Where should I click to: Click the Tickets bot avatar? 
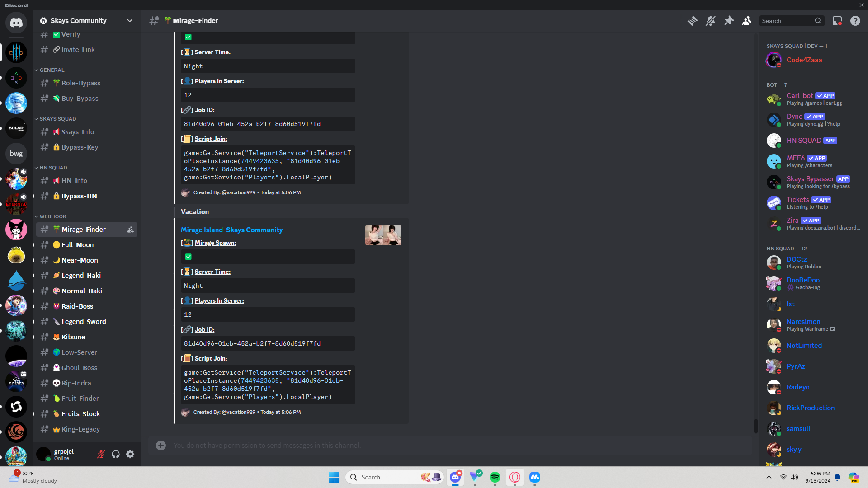coord(774,203)
